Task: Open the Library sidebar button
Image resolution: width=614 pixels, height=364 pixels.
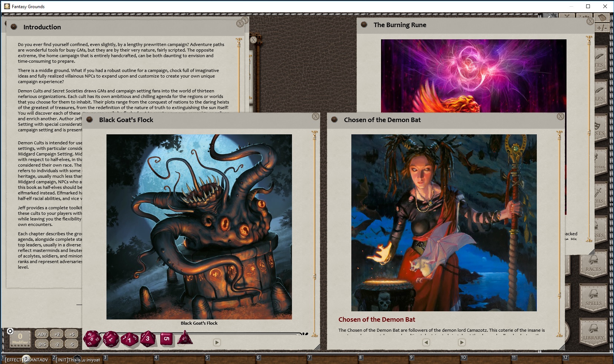Action: pyautogui.click(x=593, y=331)
